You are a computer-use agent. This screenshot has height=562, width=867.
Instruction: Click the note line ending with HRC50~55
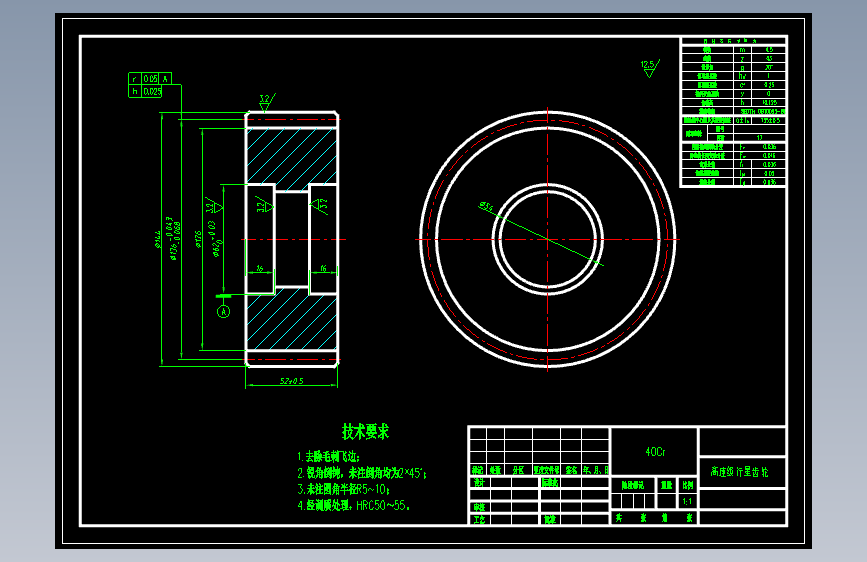(x=353, y=505)
